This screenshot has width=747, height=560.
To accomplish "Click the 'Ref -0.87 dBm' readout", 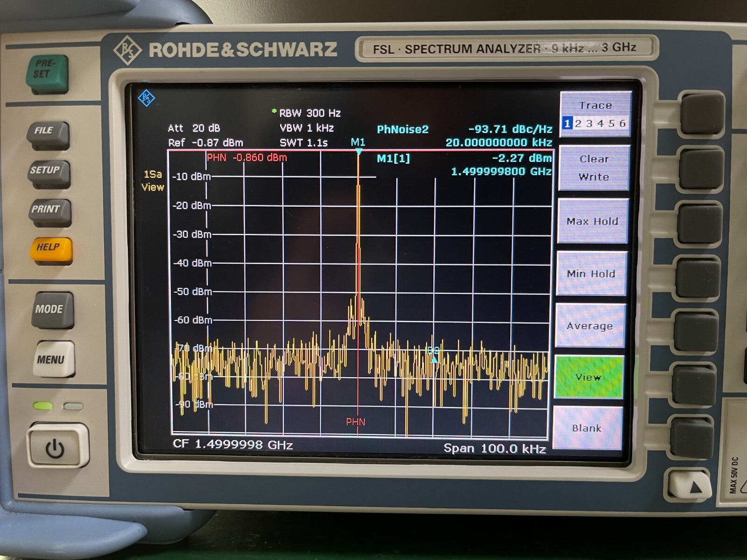I will (206, 143).
